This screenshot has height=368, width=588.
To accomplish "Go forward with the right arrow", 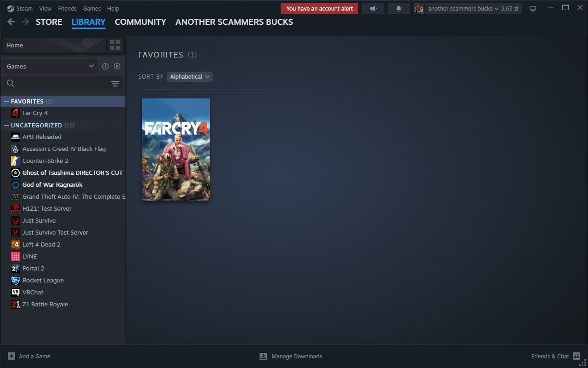I will pyautogui.click(x=26, y=22).
